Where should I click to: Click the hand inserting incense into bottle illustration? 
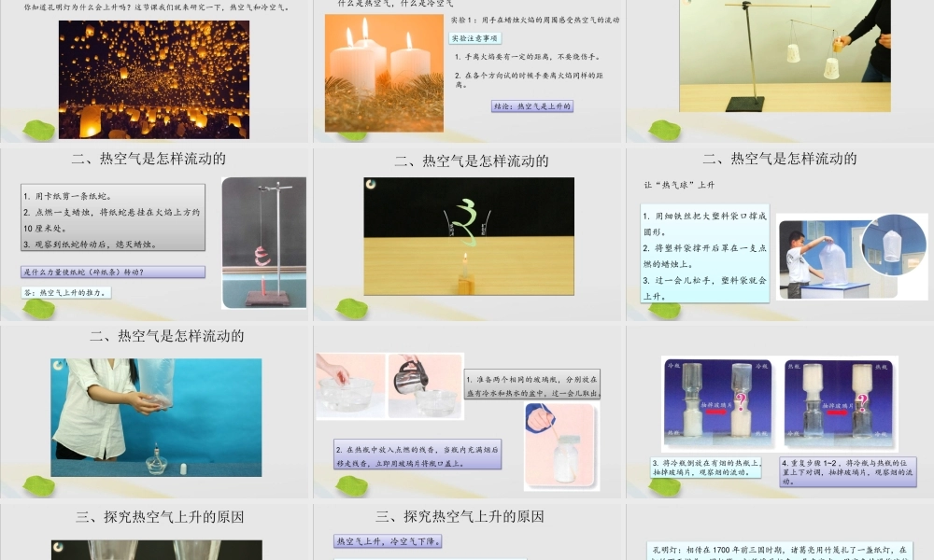pos(561,446)
